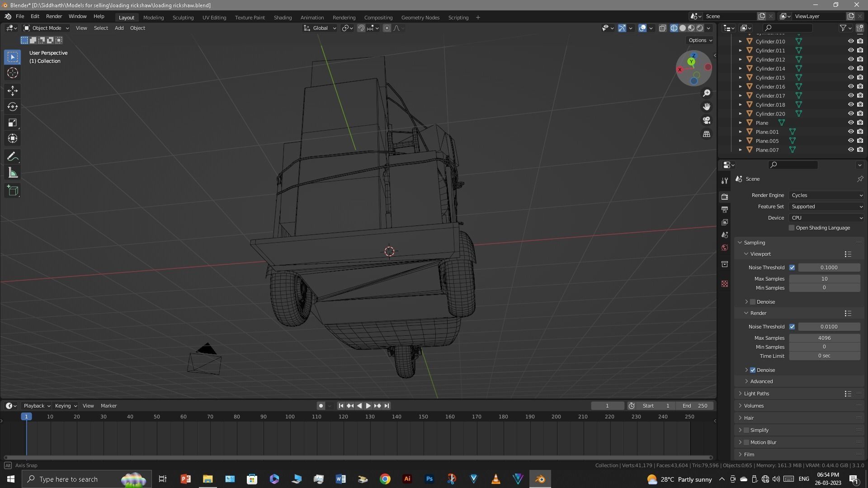Screen dimensions: 868x488
Task: Toggle the camera view icon
Action: tap(707, 121)
